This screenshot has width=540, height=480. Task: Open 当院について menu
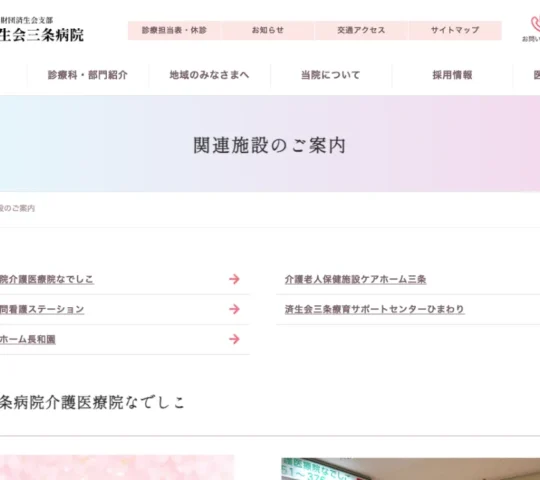click(331, 75)
